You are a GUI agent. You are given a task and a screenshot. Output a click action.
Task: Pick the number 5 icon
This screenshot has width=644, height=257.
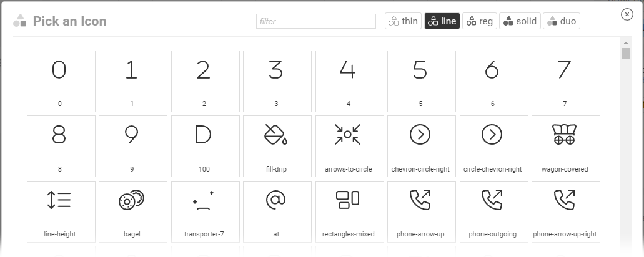[422, 81]
